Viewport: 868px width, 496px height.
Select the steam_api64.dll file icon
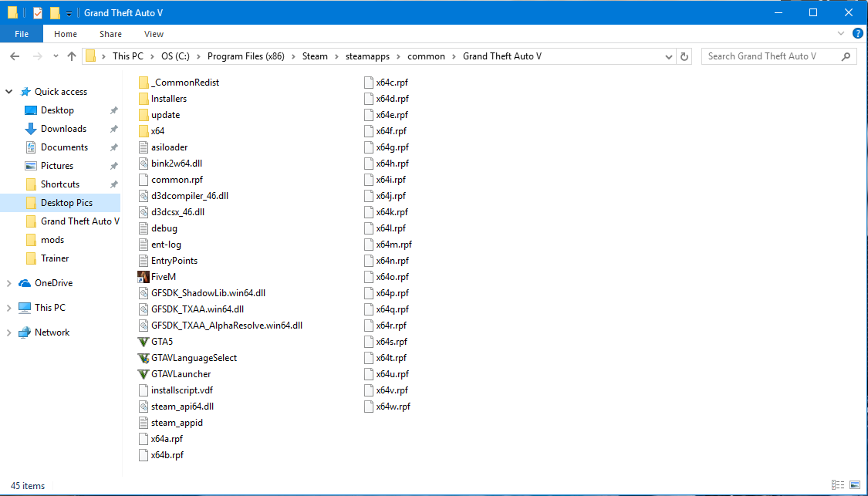click(144, 407)
